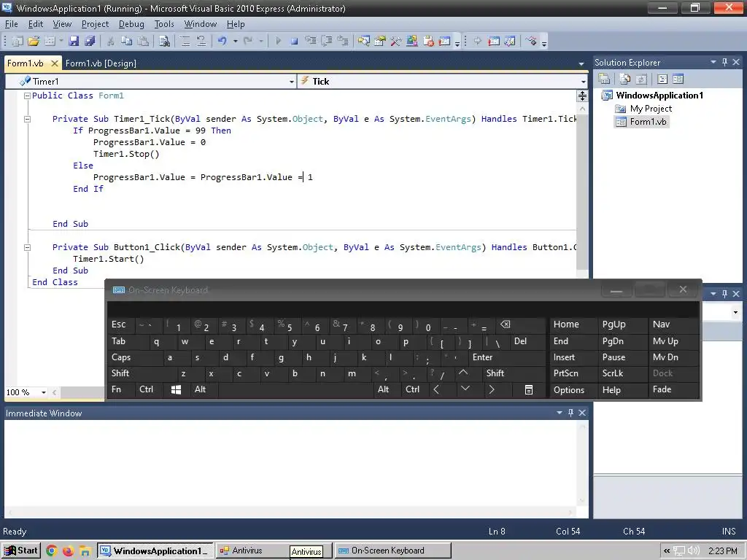The height and width of the screenshot is (560, 747).
Task: Switch to Form1.vb [Design] tab
Action: pyautogui.click(x=101, y=63)
